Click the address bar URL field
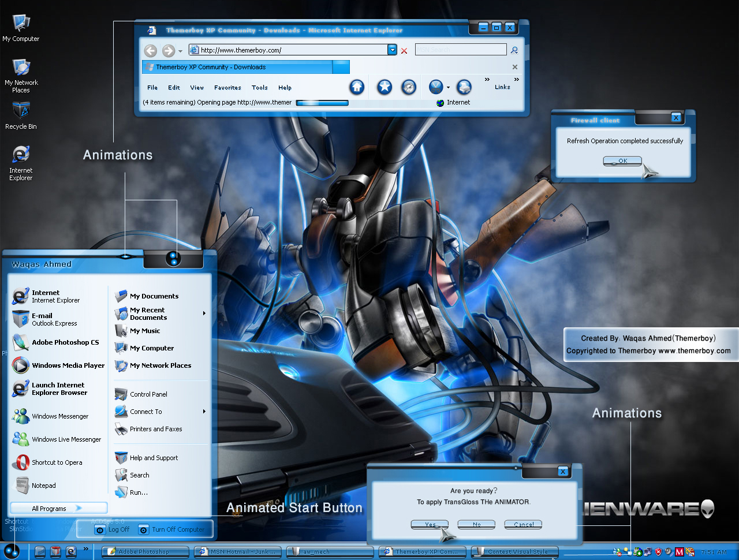Viewport: 739px width, 560px height. pyautogui.click(x=289, y=50)
